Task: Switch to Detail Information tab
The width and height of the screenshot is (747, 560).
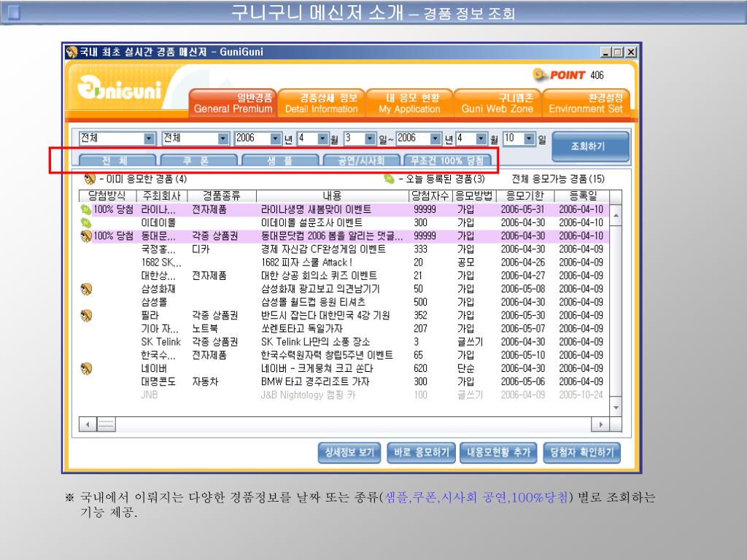Action: point(321,103)
